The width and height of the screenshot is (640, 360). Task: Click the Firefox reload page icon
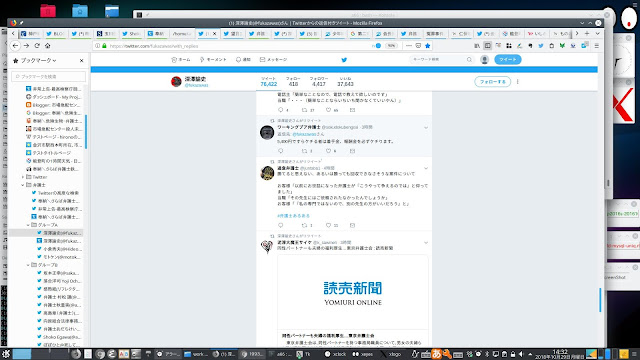(37, 46)
